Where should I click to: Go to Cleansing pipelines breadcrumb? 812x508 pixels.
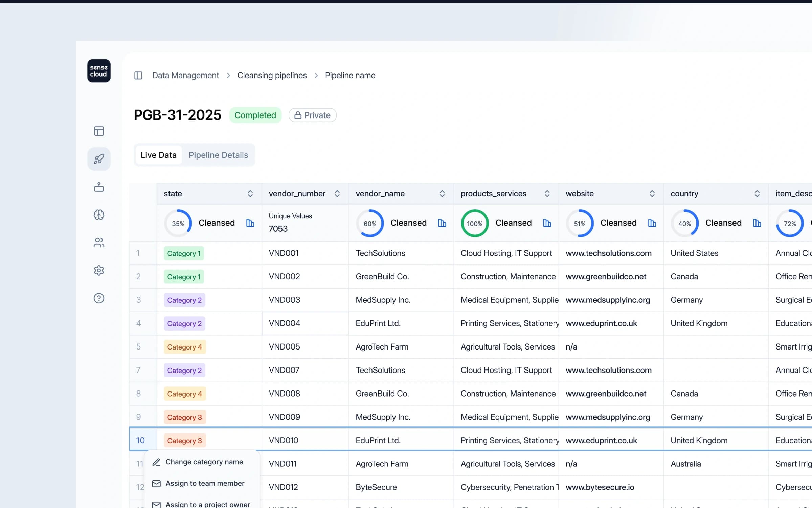272,75
